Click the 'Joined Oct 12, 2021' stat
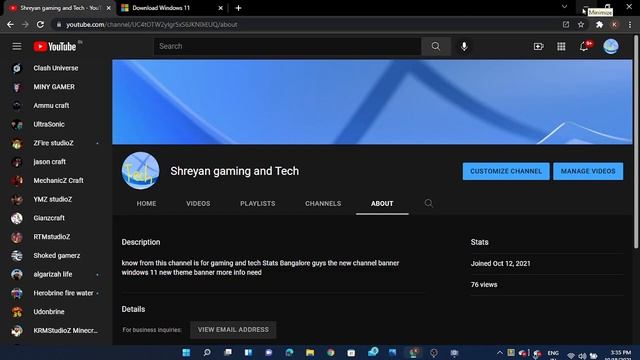640x360 pixels. tap(500, 264)
